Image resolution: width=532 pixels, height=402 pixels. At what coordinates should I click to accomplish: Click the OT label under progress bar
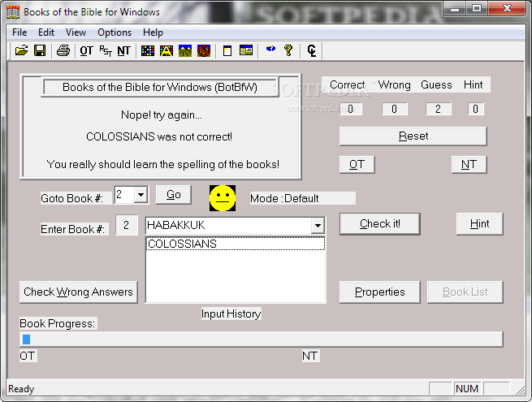click(x=28, y=356)
